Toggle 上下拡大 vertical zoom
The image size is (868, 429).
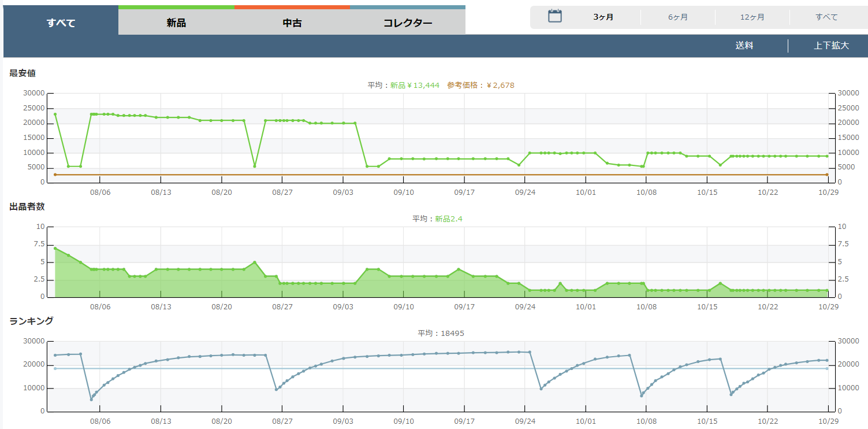coord(831,46)
